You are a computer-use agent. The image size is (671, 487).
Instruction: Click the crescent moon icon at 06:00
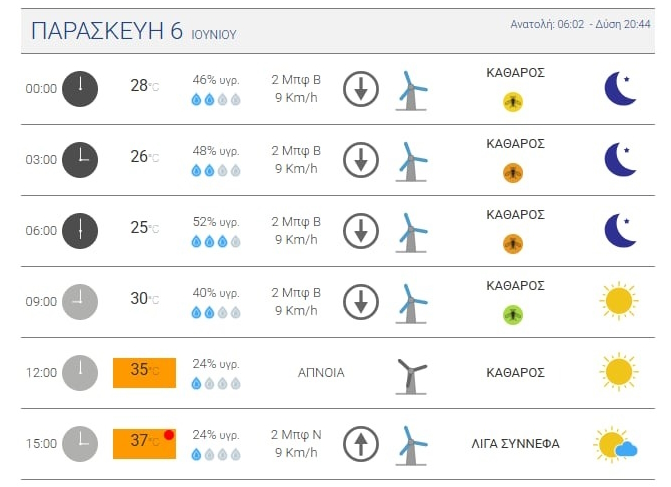click(620, 230)
